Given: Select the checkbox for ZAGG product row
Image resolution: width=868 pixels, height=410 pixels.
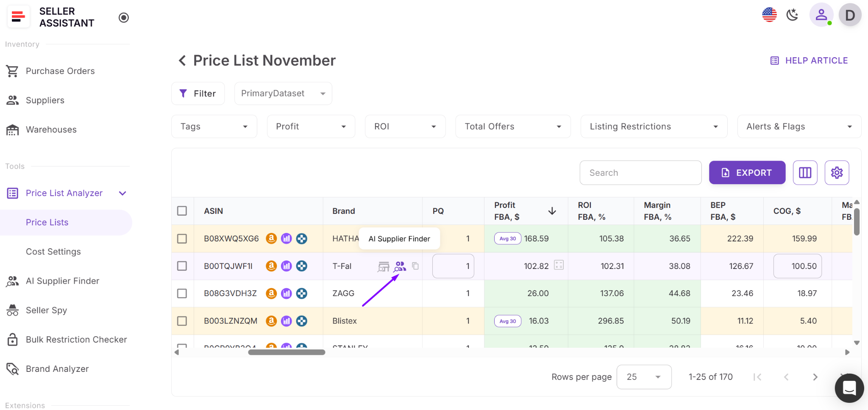Looking at the screenshot, I should tap(182, 293).
